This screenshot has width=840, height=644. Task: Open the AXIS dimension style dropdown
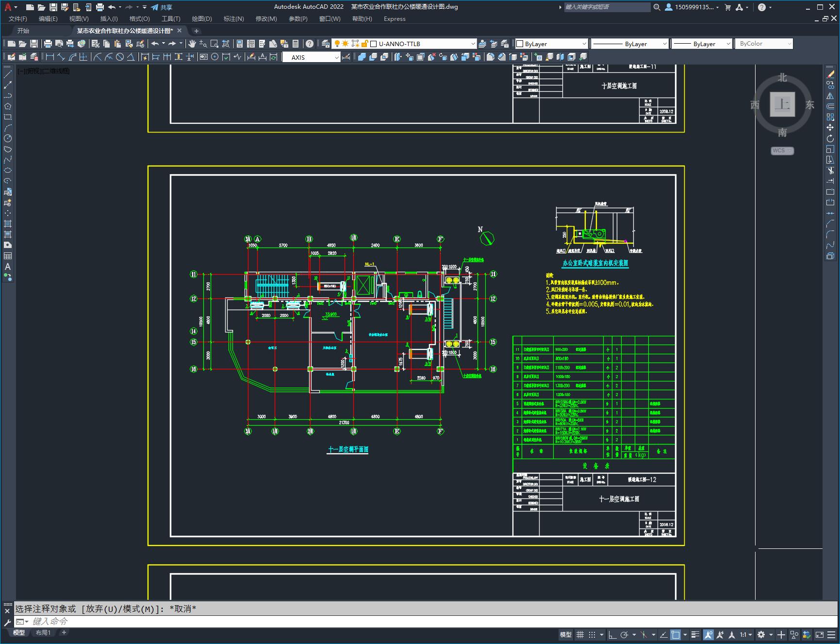pyautogui.click(x=336, y=57)
